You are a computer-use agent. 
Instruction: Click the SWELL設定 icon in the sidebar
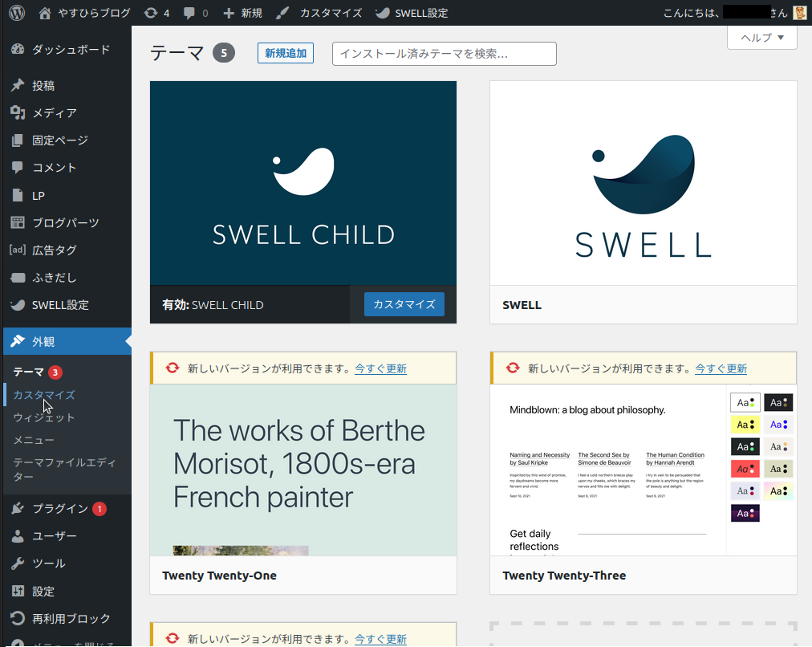(18, 305)
